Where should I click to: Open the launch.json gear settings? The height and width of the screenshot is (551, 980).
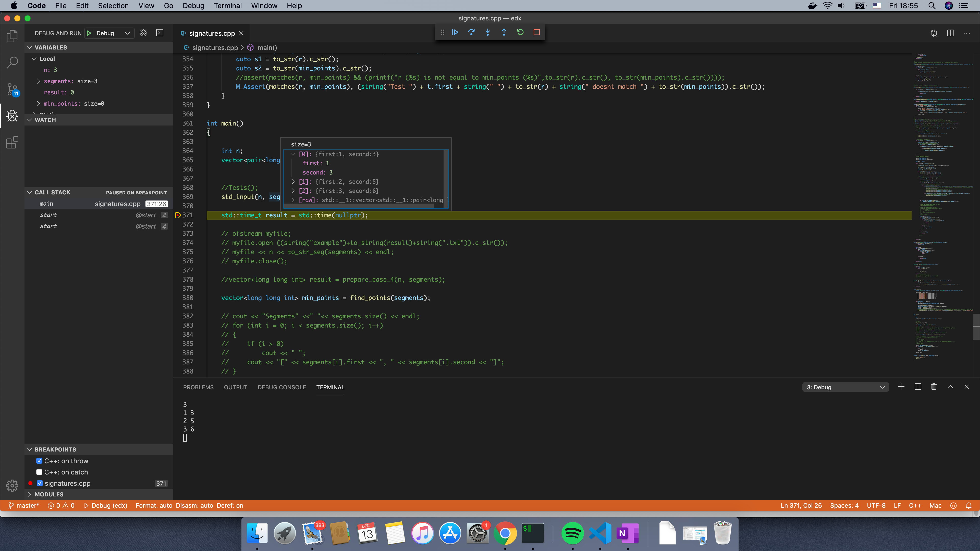[x=143, y=33]
